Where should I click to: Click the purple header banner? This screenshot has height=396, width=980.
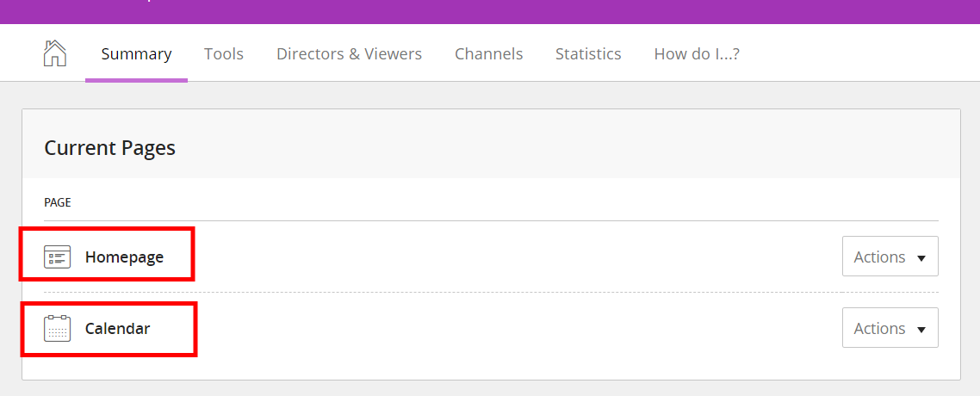[490, 12]
